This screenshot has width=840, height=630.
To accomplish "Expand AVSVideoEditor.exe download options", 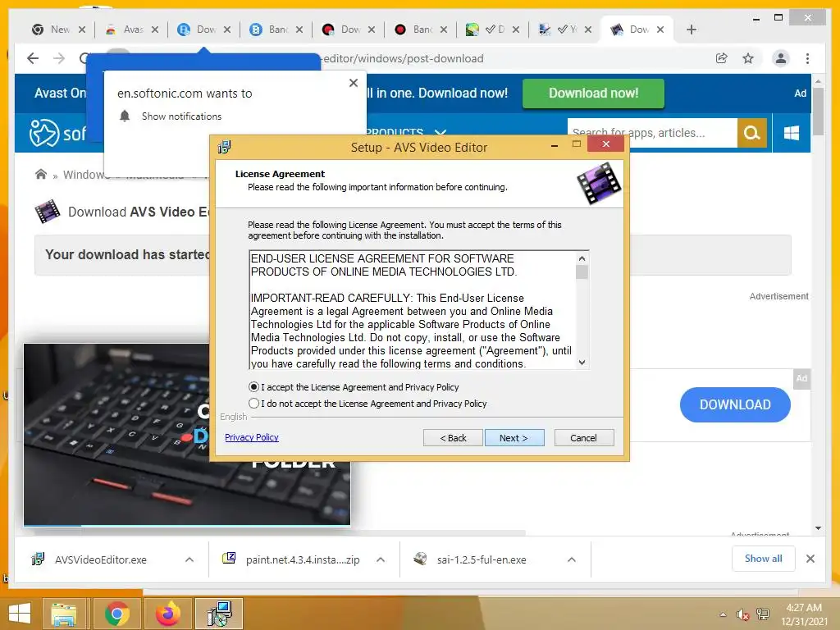I will (189, 559).
